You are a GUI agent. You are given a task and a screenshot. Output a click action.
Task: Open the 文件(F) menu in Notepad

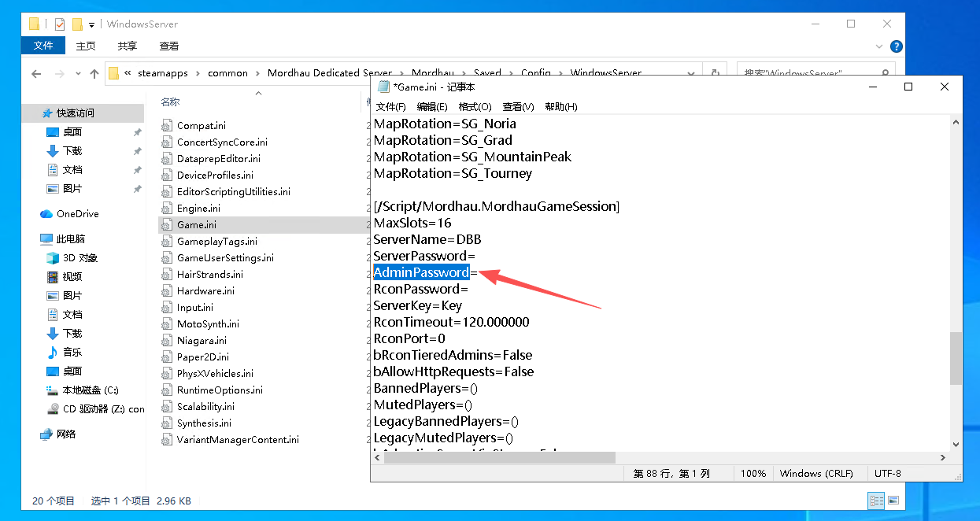(390, 106)
